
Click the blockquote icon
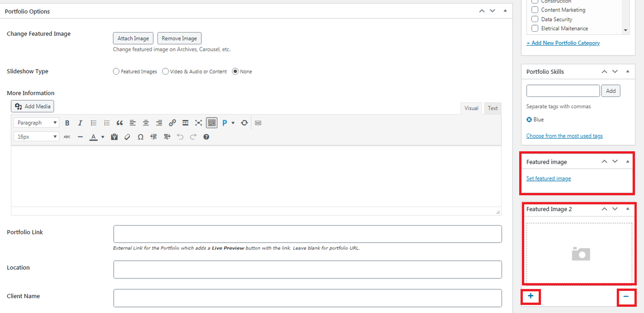pos(120,123)
